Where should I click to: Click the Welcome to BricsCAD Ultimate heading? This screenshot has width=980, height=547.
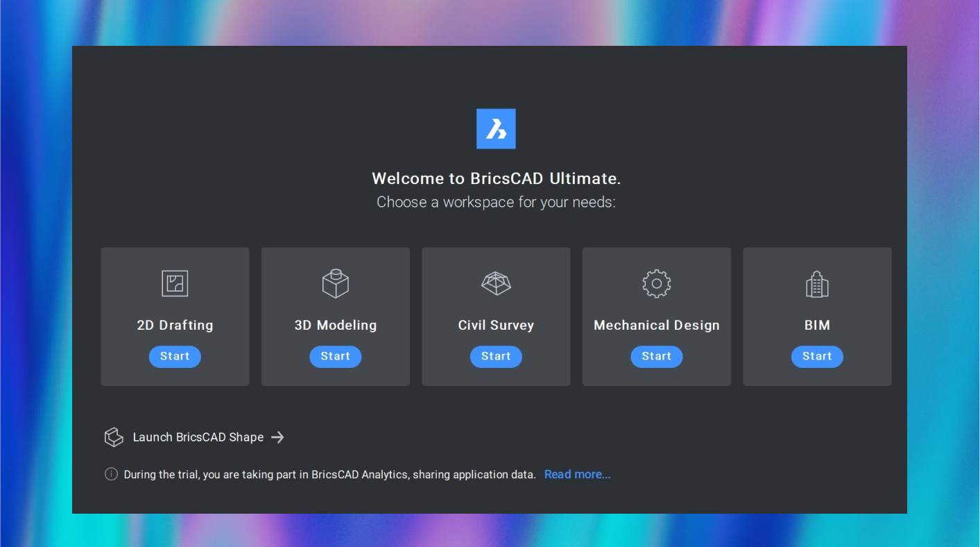pyautogui.click(x=496, y=178)
